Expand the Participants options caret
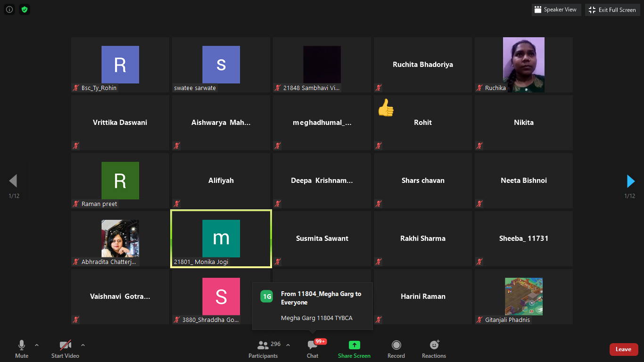Screen dimensions: 644x362 tap(288, 345)
